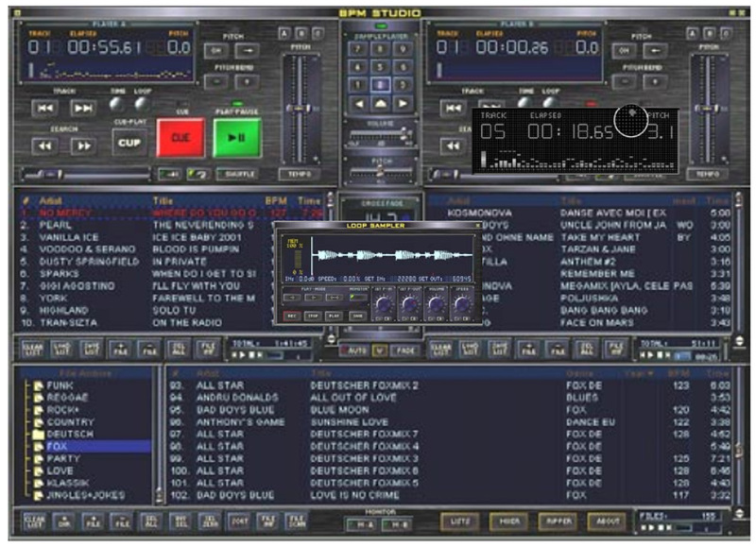The image size is (756, 547).
Task: Open the FUNK folder in File Archive
Action: (60, 385)
